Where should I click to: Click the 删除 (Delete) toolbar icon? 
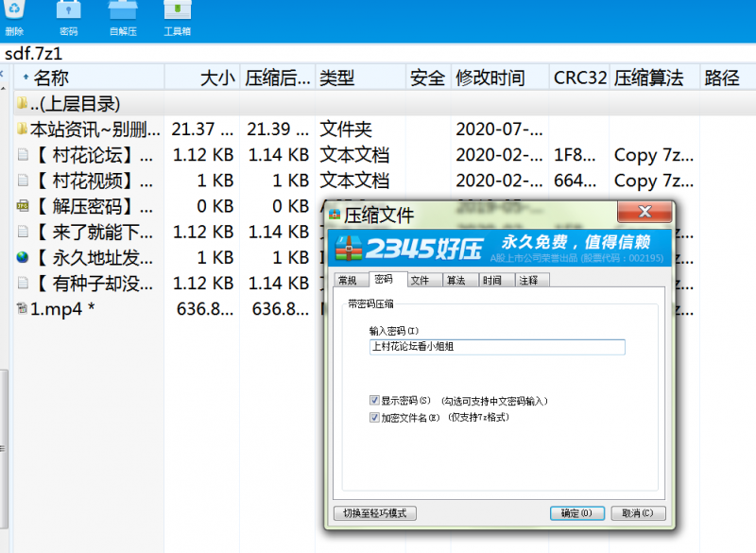pyautogui.click(x=15, y=17)
